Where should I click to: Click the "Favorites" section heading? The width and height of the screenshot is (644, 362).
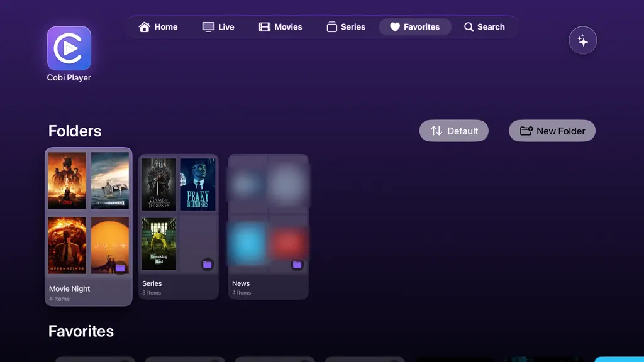tap(81, 331)
